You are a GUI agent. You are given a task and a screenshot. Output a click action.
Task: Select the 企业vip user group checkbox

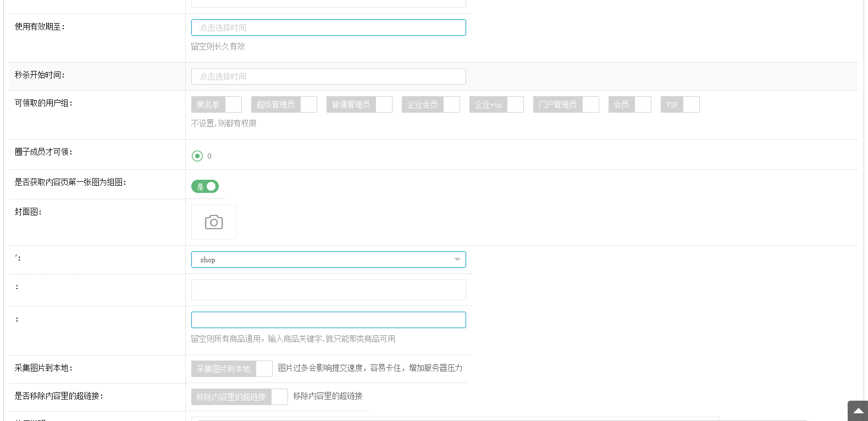coord(496,104)
